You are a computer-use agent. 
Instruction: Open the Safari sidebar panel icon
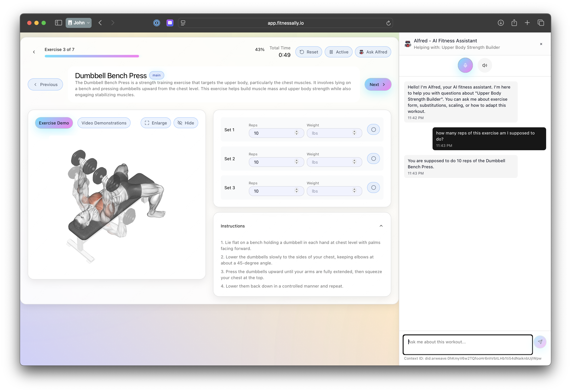[x=58, y=23]
